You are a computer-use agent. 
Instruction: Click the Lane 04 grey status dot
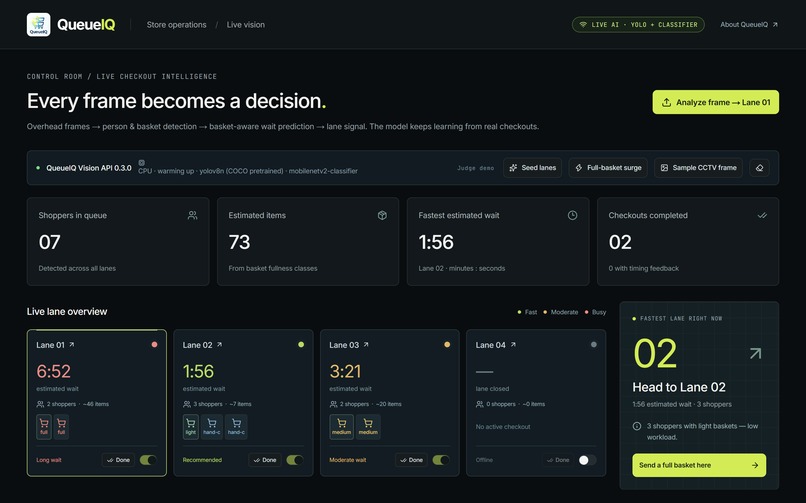[594, 345]
